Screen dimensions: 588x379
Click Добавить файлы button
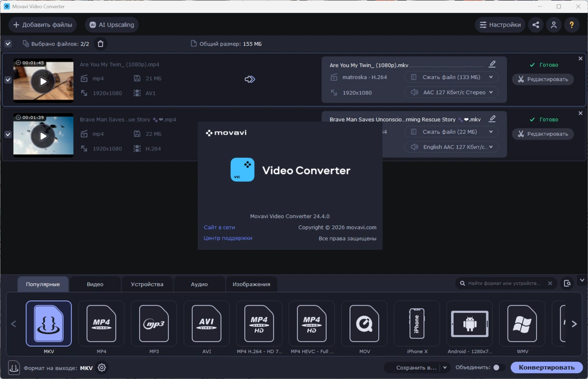point(43,24)
